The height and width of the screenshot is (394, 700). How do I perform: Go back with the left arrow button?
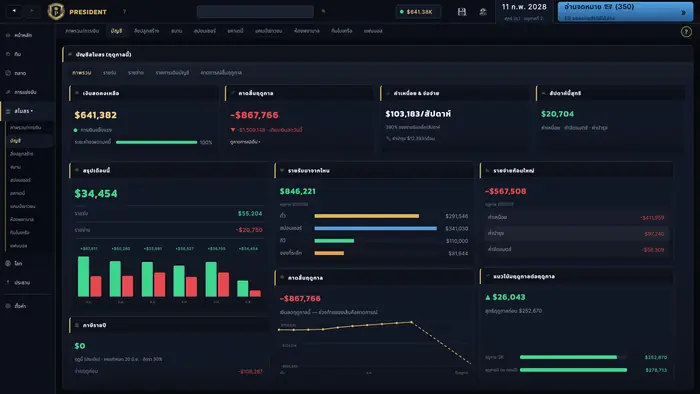[14, 11]
